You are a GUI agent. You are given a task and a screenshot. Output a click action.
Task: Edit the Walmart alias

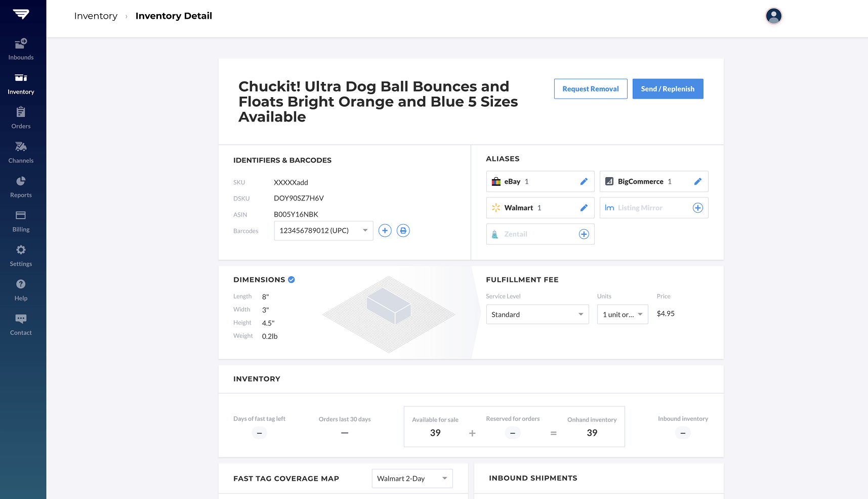tap(584, 207)
